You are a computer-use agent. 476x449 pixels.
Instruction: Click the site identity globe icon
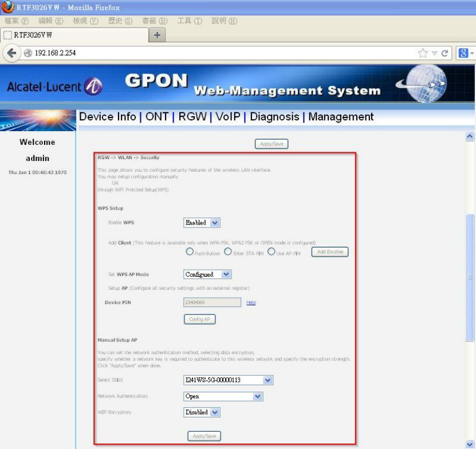(x=28, y=53)
